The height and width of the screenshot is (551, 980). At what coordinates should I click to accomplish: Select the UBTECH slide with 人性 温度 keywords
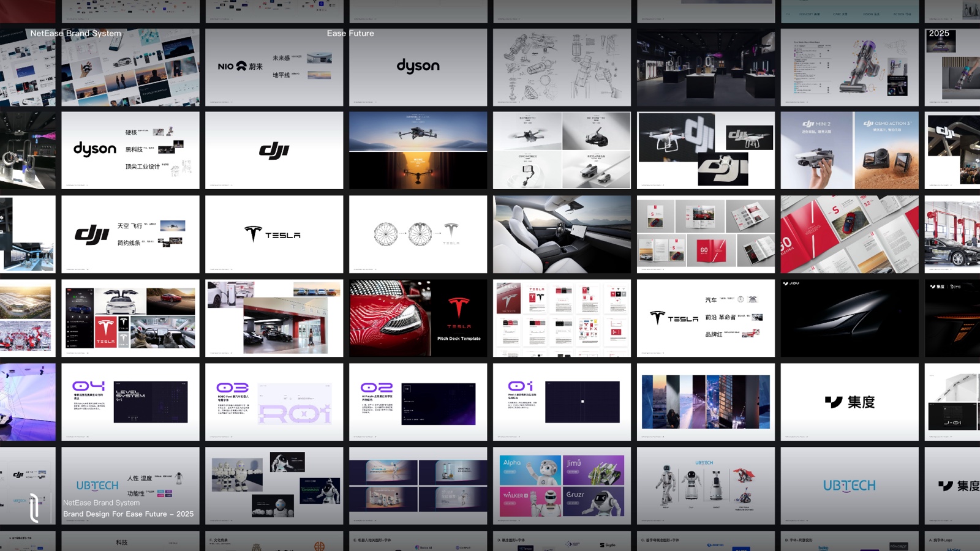point(130,485)
